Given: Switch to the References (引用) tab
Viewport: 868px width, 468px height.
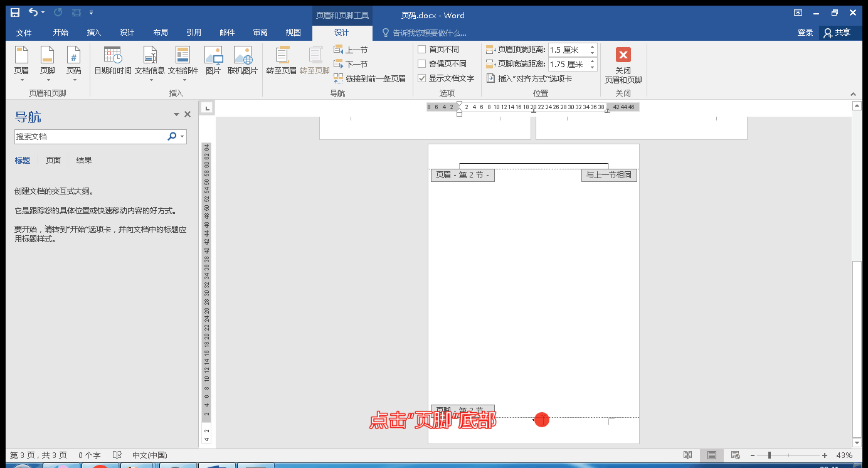Looking at the screenshot, I should [194, 33].
